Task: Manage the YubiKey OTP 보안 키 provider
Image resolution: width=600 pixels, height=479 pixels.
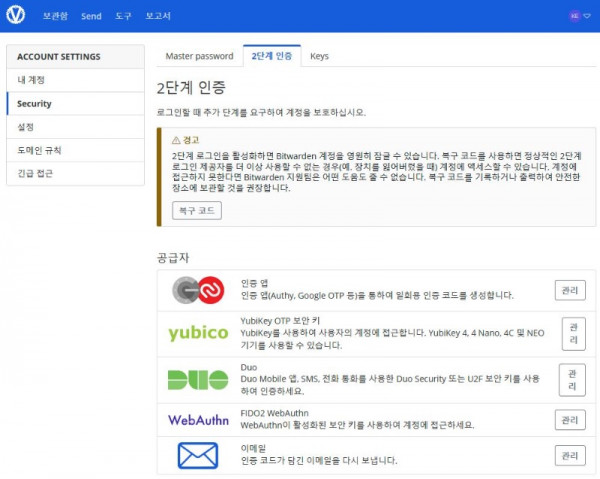Action: pos(573,333)
